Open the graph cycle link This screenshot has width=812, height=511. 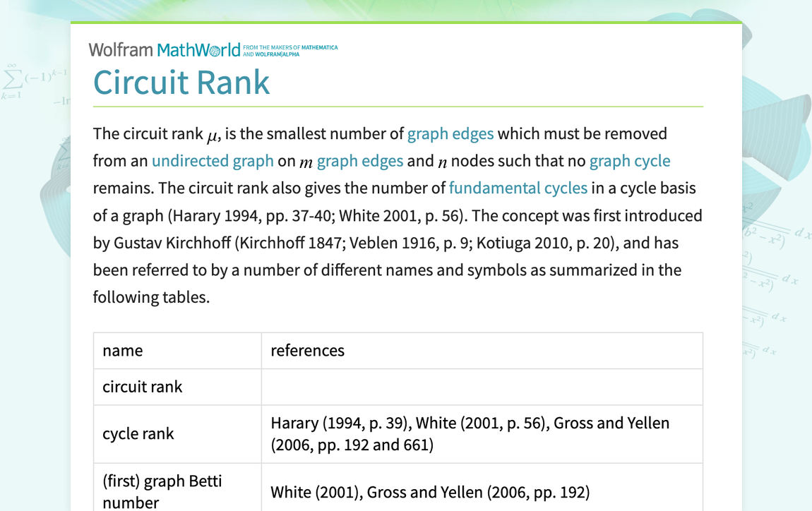pyautogui.click(x=630, y=161)
